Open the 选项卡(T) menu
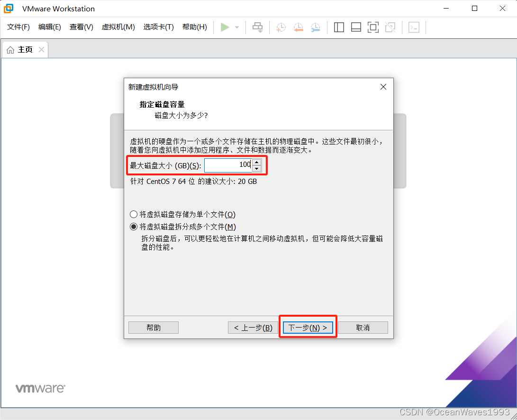Viewport: 517px width, 420px height. [x=159, y=27]
